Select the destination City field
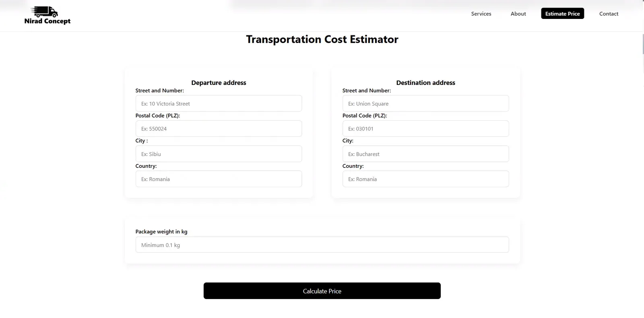This screenshot has height=318, width=644. pyautogui.click(x=425, y=154)
